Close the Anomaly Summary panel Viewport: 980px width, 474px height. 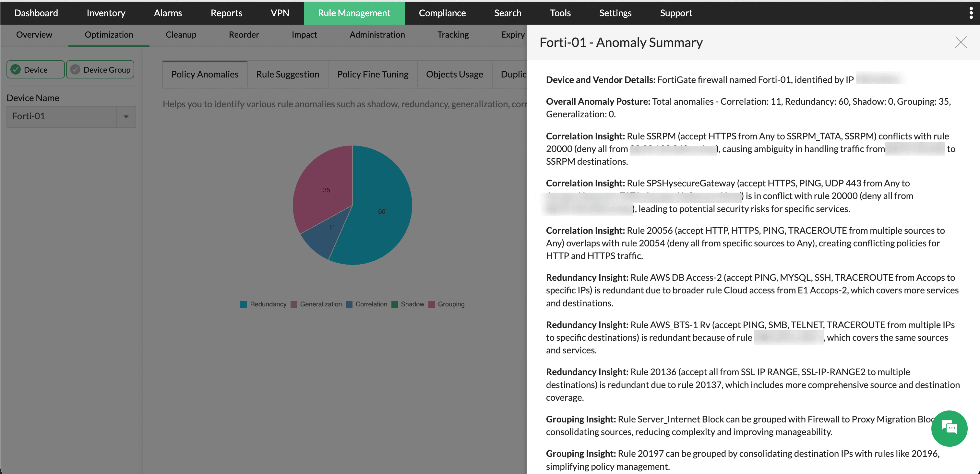click(x=961, y=42)
